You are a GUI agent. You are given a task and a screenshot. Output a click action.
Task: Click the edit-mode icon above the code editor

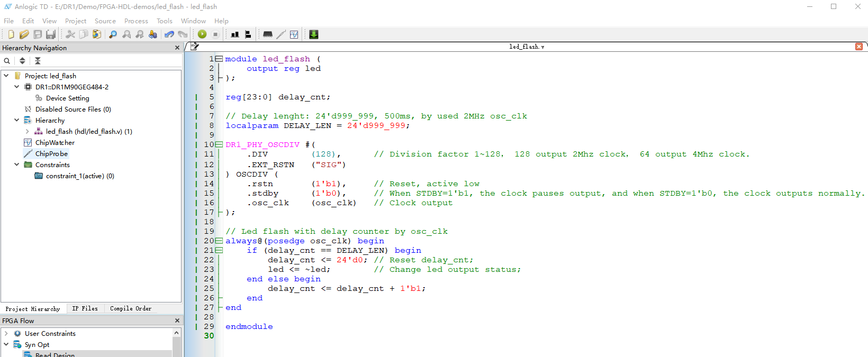pyautogui.click(x=195, y=47)
